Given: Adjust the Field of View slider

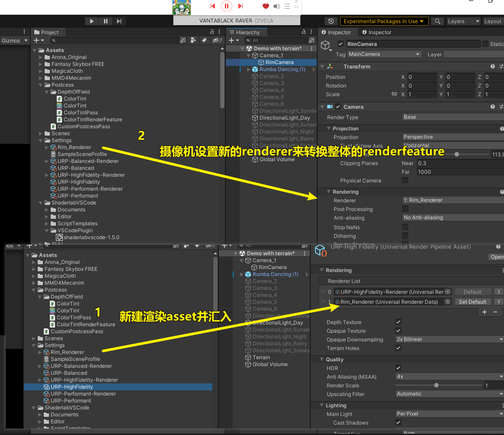Looking at the screenshot, I should (457, 154).
